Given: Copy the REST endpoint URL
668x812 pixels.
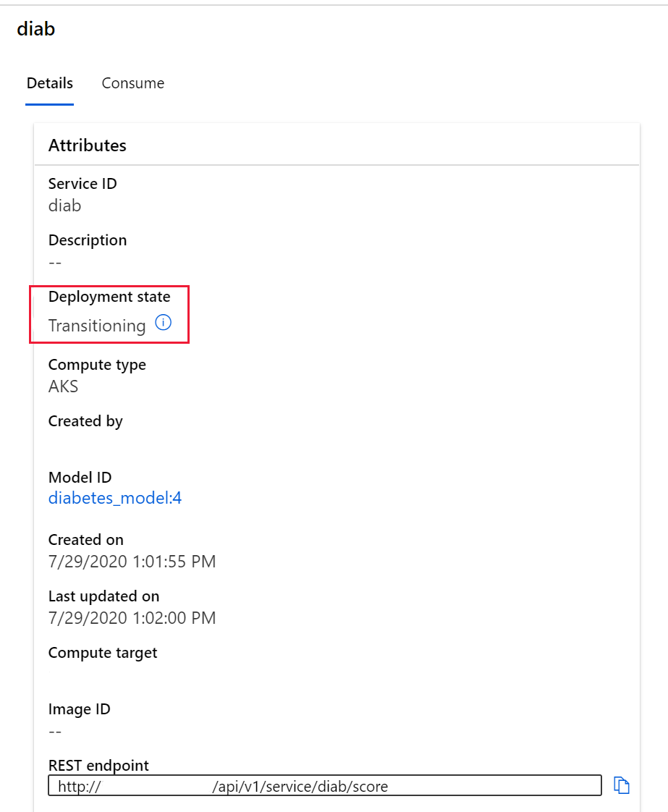Looking at the screenshot, I should click(x=621, y=785).
